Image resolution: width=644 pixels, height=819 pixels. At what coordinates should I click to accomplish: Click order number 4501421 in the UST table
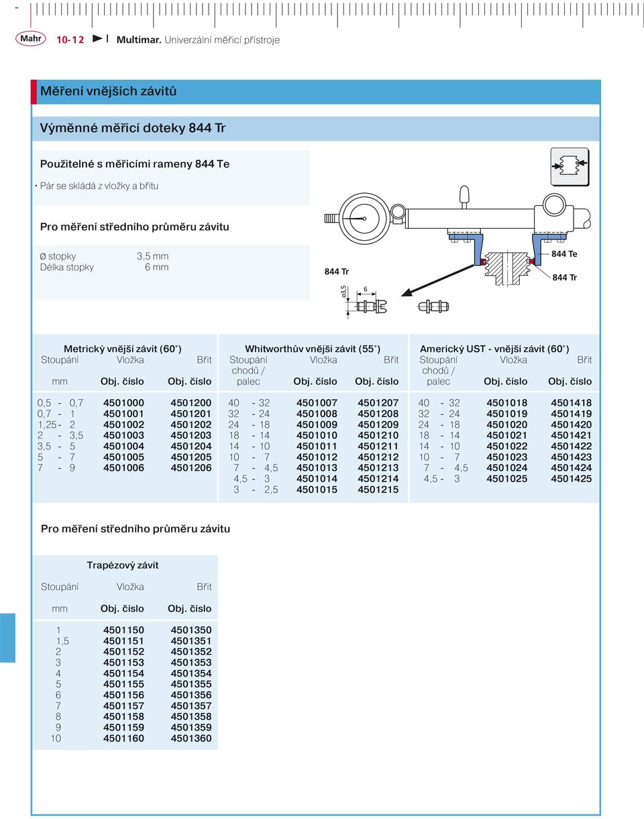(572, 435)
